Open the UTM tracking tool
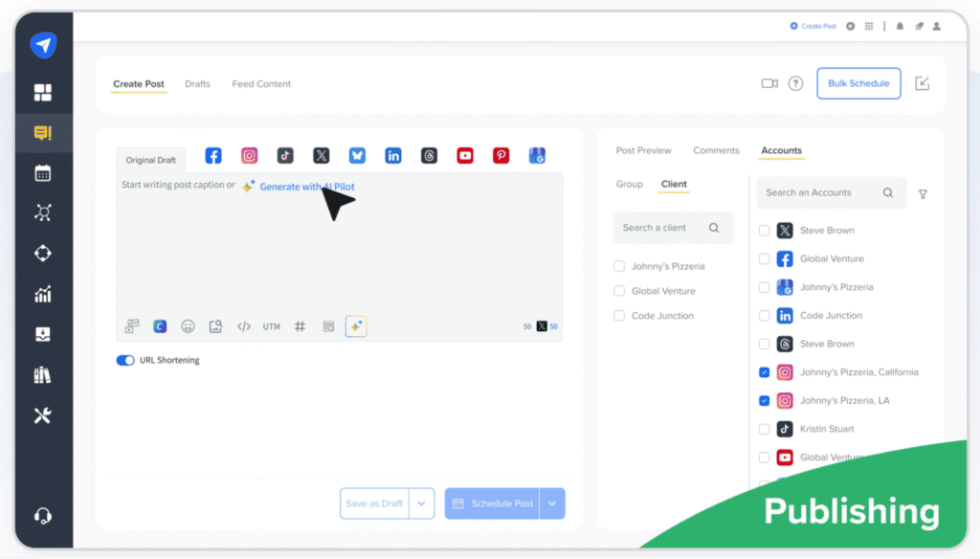Screen dimensions: 980x559 (271, 325)
